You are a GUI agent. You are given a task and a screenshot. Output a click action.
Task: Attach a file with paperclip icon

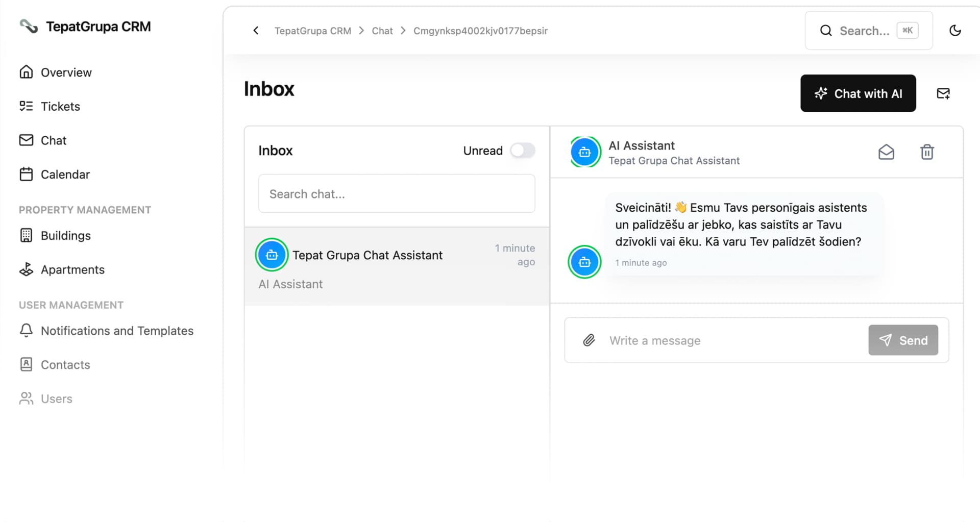589,340
